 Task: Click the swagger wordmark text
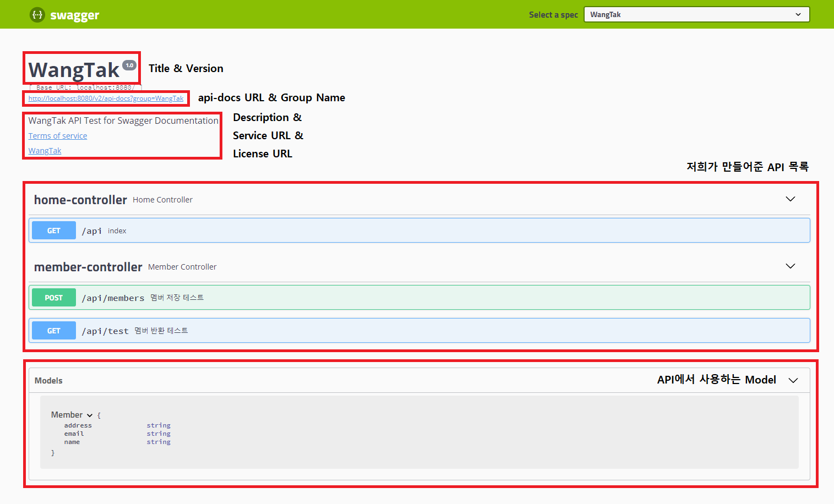[x=75, y=15]
